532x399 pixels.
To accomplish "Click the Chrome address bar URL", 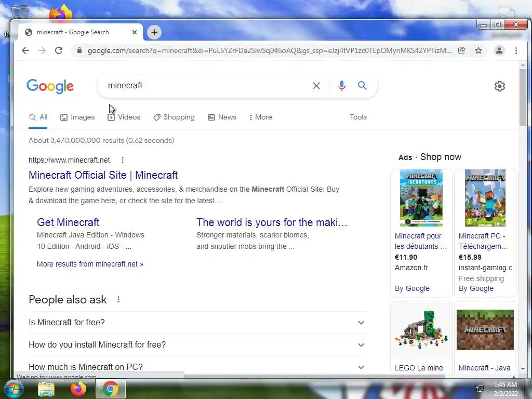I will (270, 50).
